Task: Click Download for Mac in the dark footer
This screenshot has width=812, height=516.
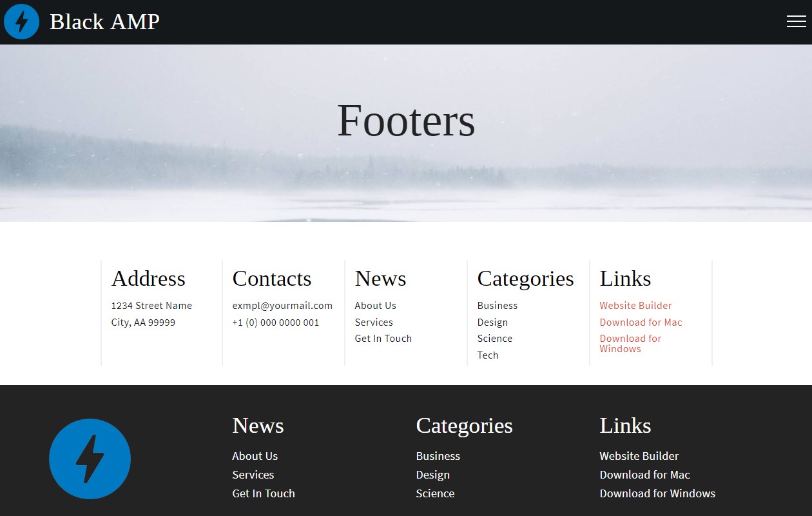Action: pos(644,475)
